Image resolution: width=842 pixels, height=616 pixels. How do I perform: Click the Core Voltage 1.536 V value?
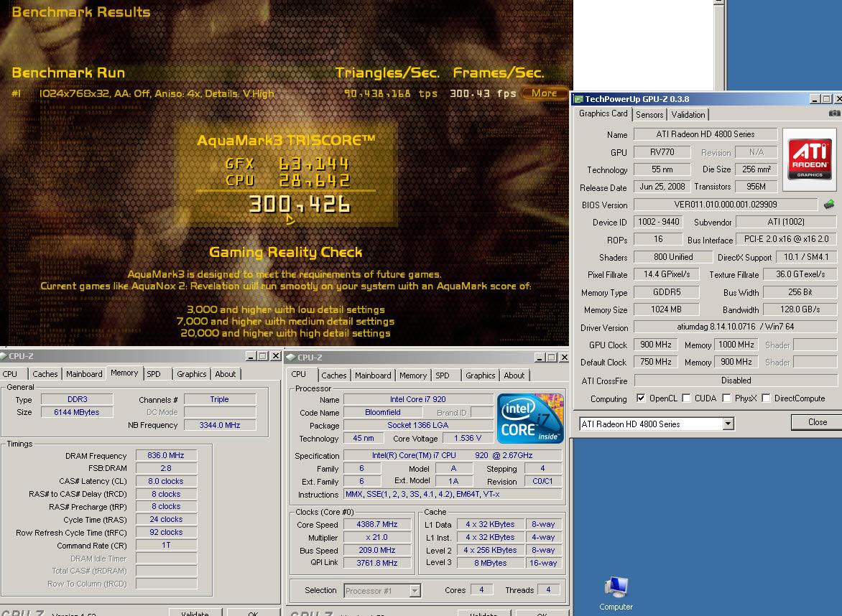tap(467, 439)
